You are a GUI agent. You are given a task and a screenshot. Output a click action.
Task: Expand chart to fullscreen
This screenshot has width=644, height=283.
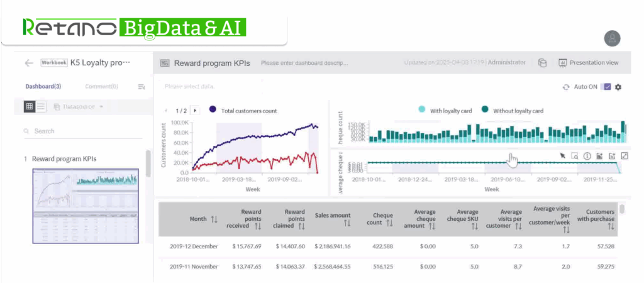624,155
